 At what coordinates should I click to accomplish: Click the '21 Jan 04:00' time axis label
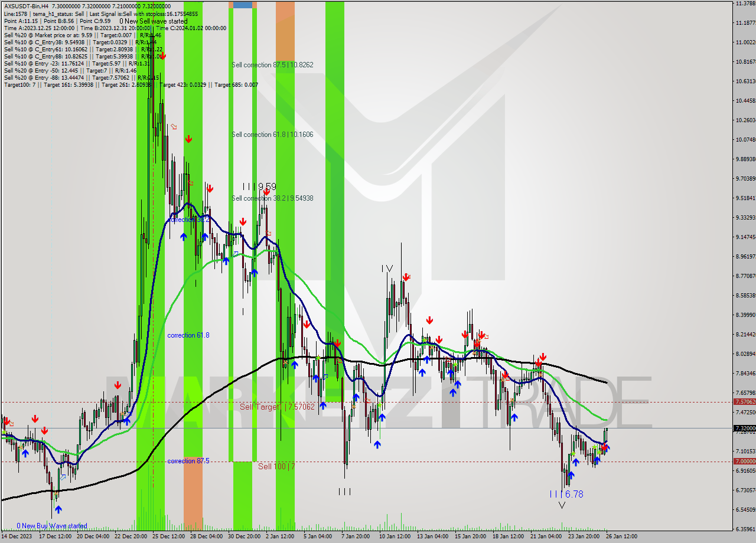pos(546,537)
